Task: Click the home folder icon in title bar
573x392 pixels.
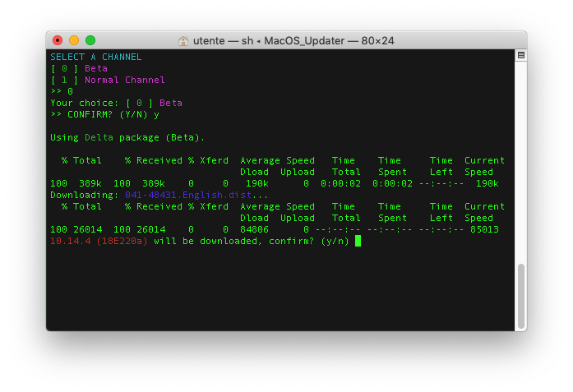Action: [183, 41]
